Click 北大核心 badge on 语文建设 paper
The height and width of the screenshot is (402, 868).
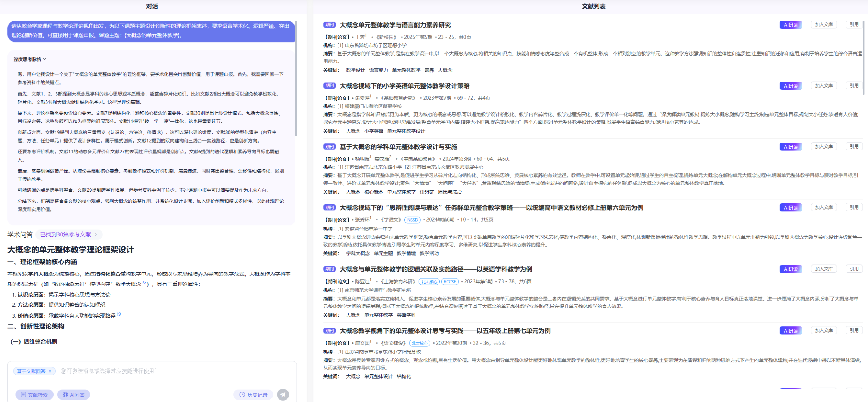pyautogui.click(x=420, y=343)
